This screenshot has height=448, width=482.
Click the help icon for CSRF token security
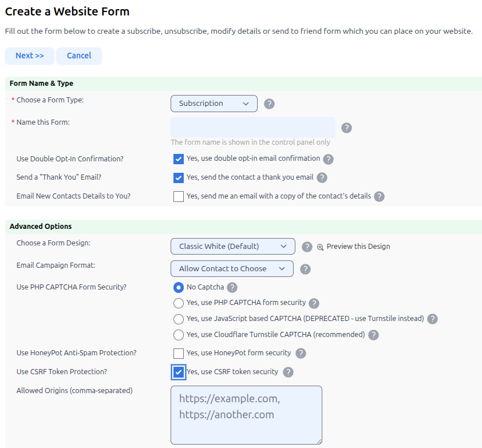click(288, 372)
